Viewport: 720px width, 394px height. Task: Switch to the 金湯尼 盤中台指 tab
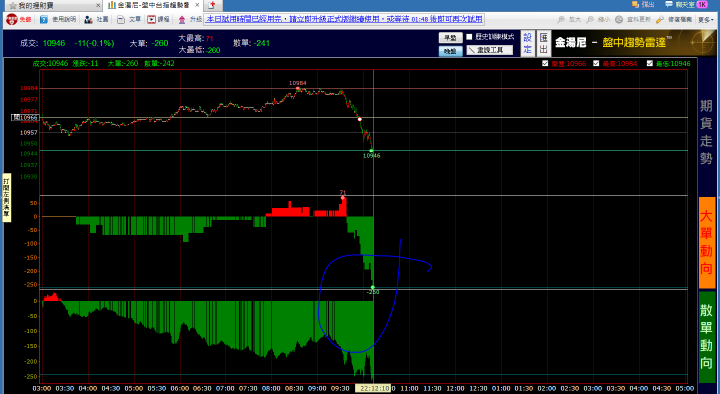coord(153,6)
